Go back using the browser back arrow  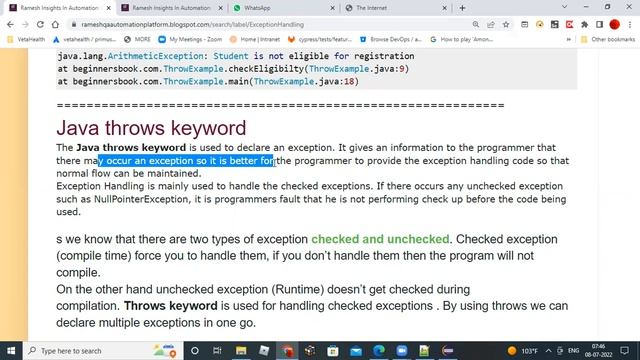(x=11, y=24)
